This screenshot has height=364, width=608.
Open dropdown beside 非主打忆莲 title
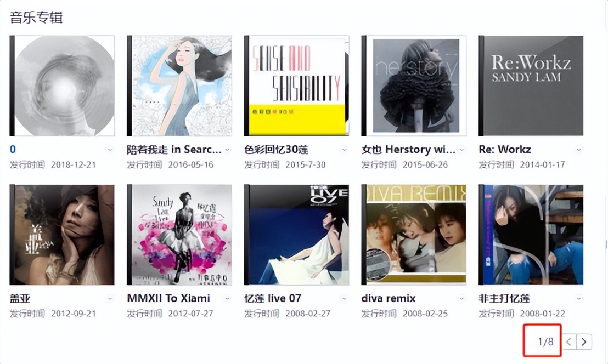pyautogui.click(x=578, y=299)
